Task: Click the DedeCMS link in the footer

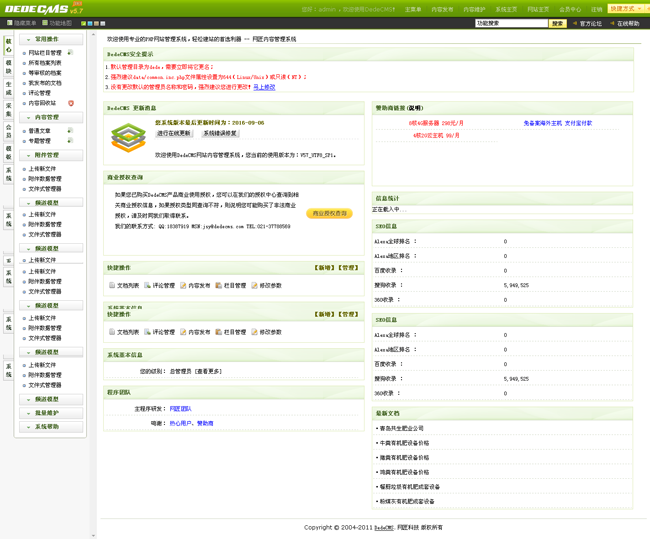Action: click(384, 528)
